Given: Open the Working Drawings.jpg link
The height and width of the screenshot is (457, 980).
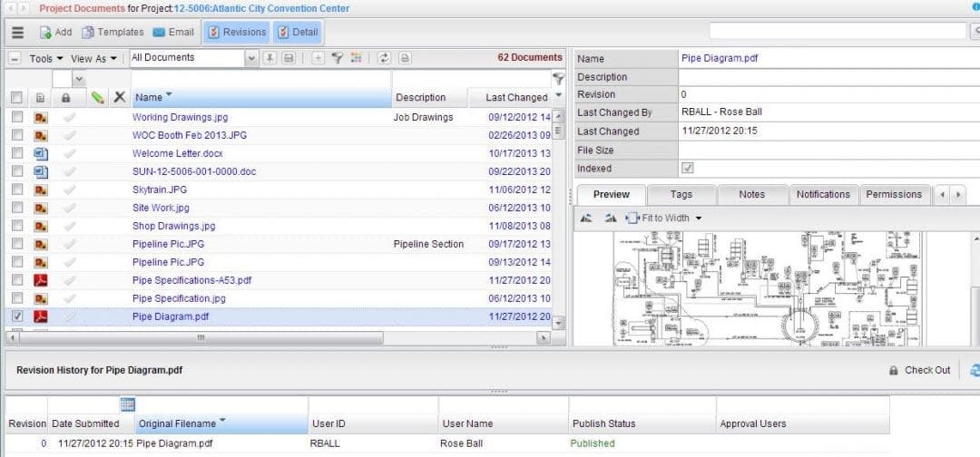Looking at the screenshot, I should click(x=181, y=117).
